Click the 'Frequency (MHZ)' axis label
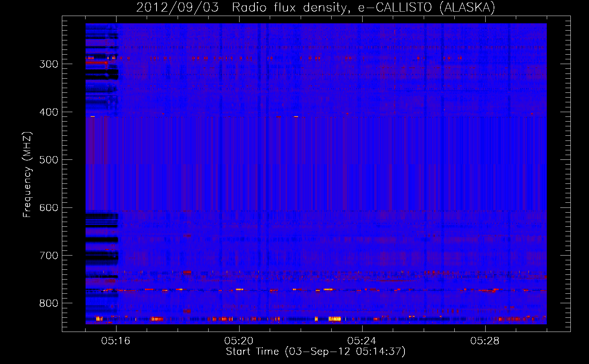 tap(27, 175)
